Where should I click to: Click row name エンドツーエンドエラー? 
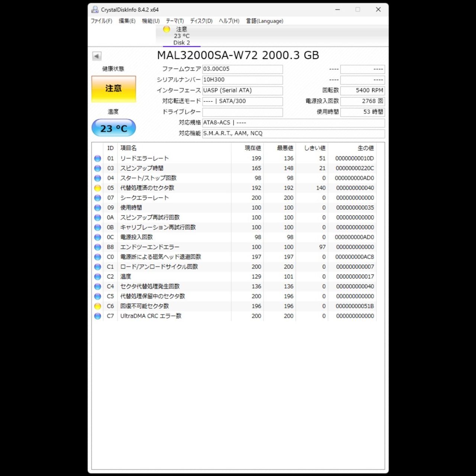(x=149, y=247)
